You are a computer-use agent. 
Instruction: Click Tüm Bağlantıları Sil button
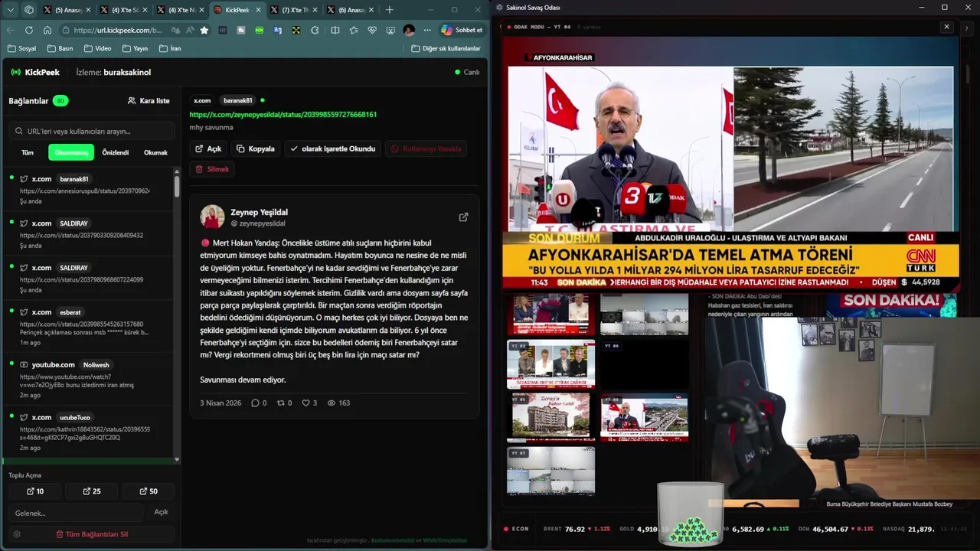point(92,534)
